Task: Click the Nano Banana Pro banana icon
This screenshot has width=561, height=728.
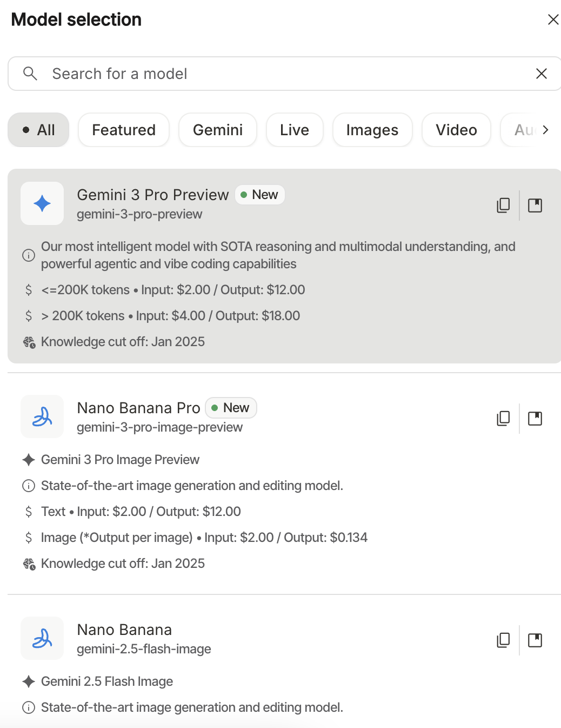Action: pos(42,416)
